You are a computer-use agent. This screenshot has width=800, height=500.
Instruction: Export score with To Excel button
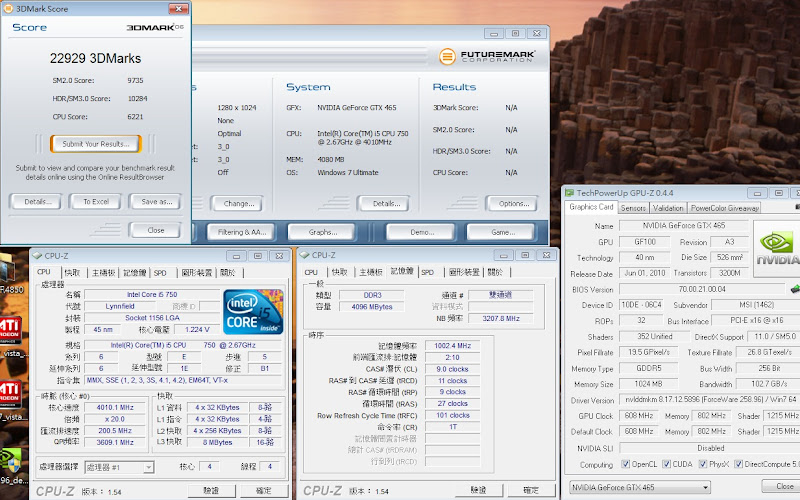point(96,202)
